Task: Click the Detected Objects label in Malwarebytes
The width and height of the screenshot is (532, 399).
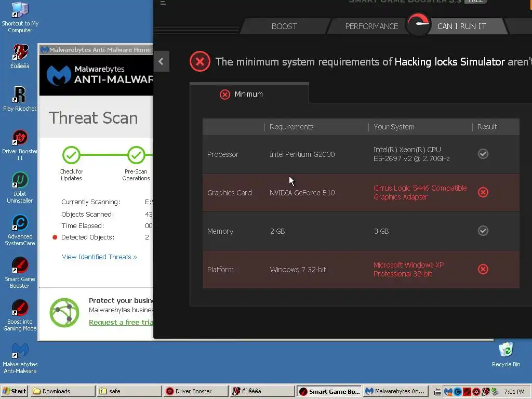Action: pyautogui.click(x=87, y=237)
